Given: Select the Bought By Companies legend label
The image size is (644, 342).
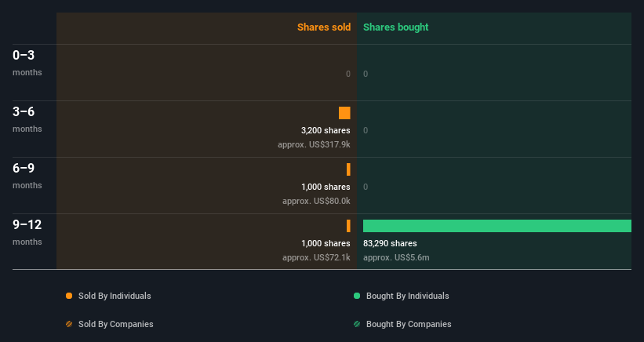Looking at the screenshot, I should tap(409, 324).
